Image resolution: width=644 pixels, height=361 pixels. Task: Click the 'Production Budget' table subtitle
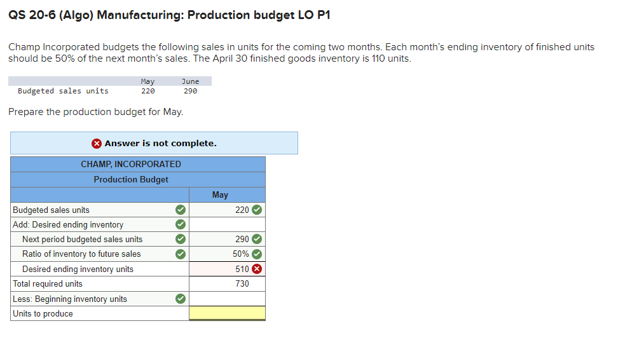pos(131,179)
